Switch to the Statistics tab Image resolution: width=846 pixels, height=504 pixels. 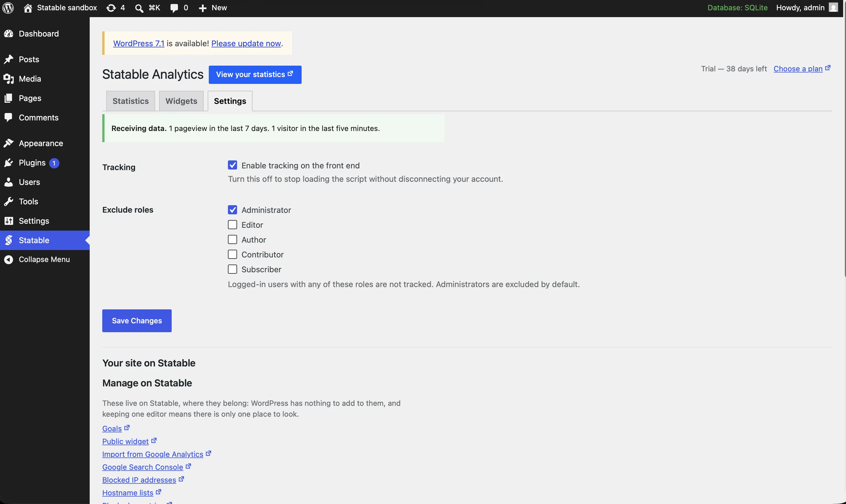click(131, 101)
